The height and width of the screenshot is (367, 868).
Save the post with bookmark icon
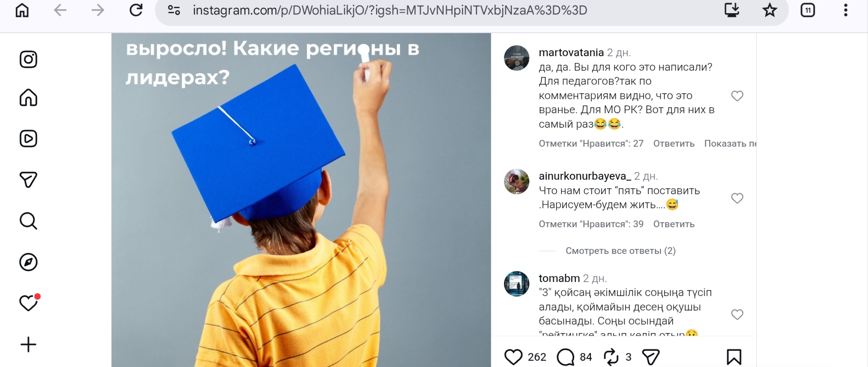click(734, 357)
